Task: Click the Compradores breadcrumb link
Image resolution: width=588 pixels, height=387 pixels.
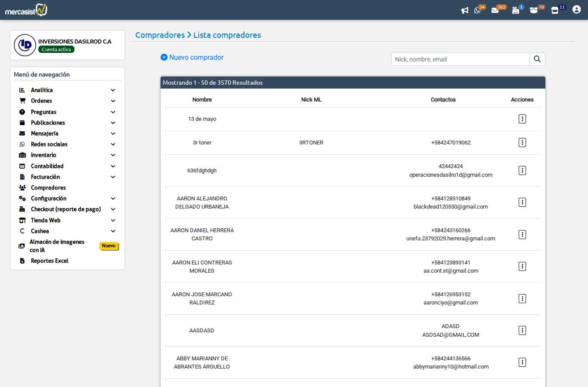Action: tap(160, 35)
